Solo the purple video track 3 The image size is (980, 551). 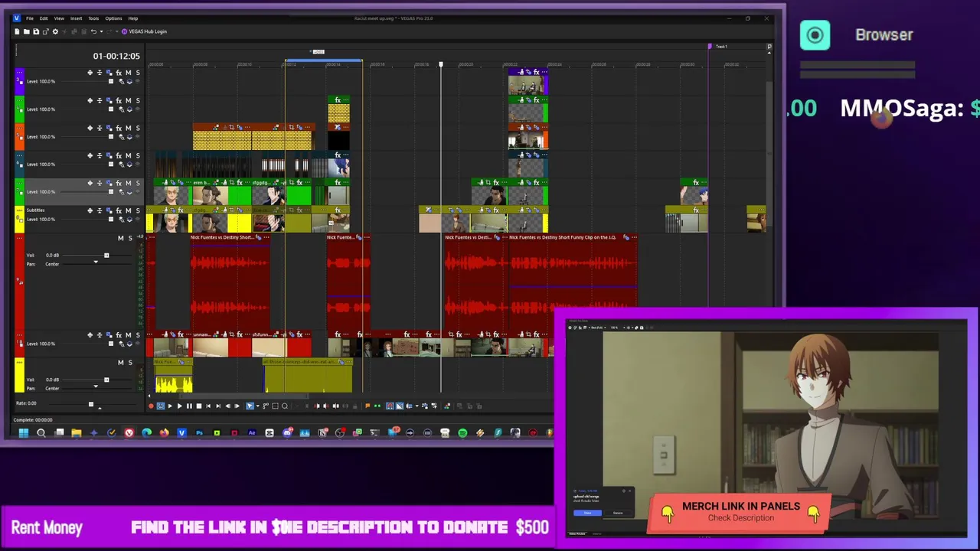pos(138,73)
